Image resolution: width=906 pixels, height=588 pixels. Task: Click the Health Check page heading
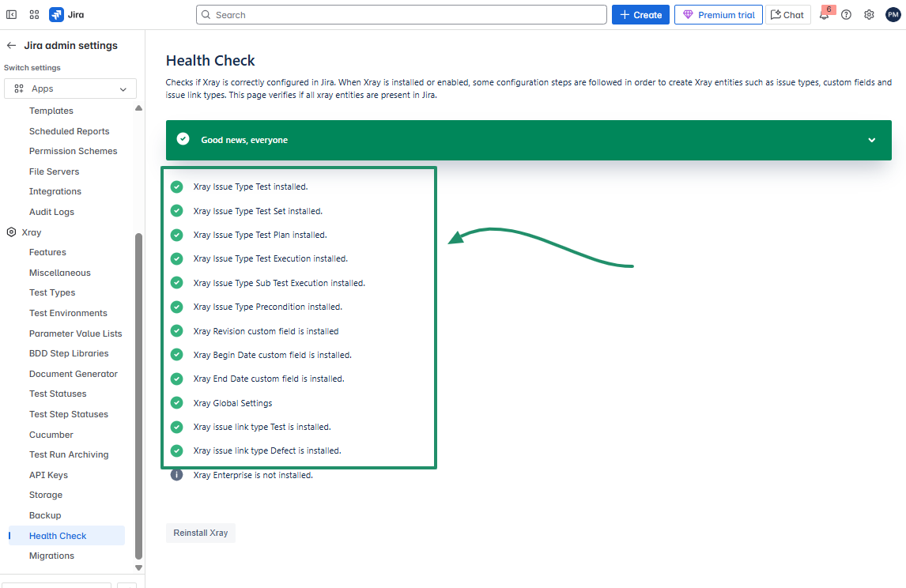210,61
